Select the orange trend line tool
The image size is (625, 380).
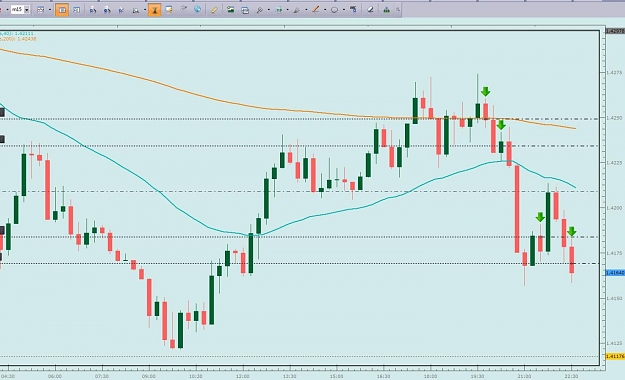click(316, 10)
